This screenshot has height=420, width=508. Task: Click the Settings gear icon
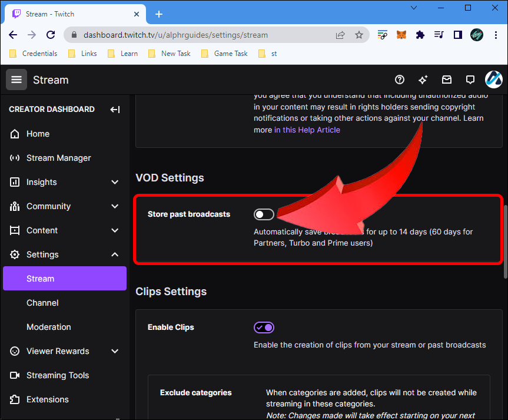[15, 254]
